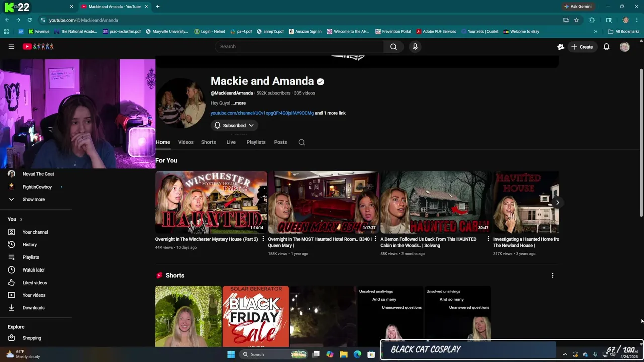Screen dimensions: 644x362
Task: Bookmark this page star icon
Action: [x=576, y=20]
